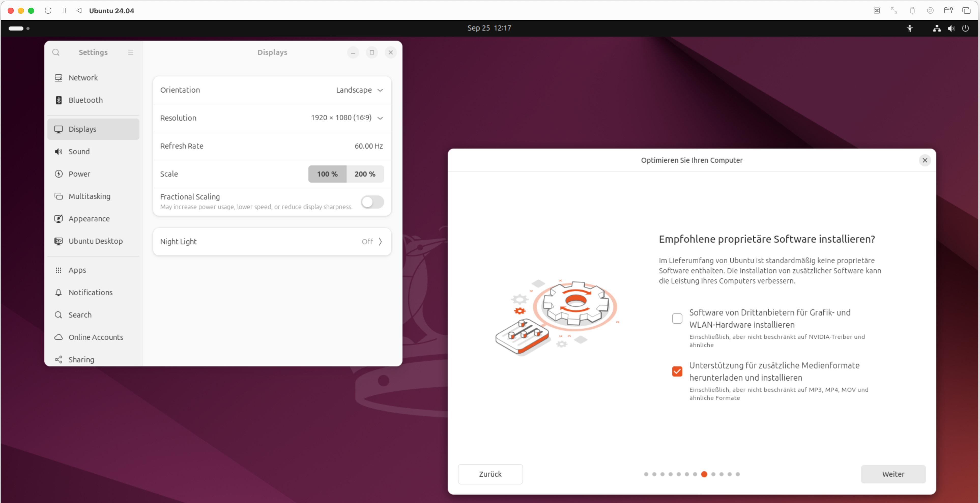Click the Power label in the sidebar

(79, 174)
